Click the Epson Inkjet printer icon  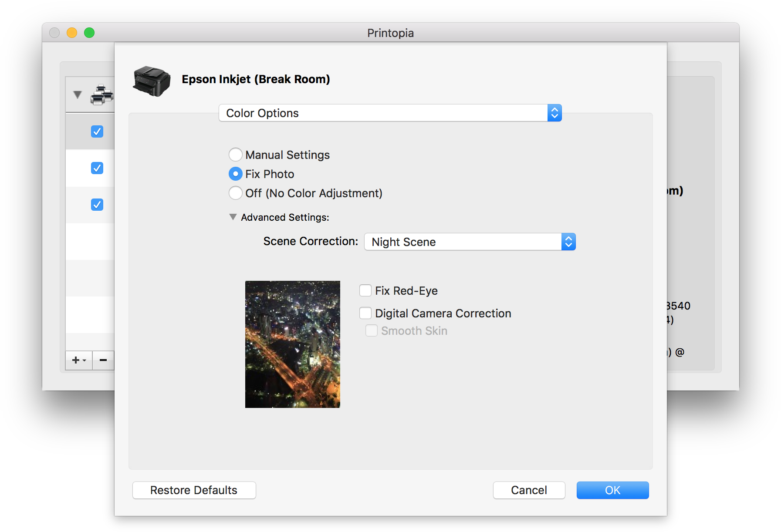click(152, 81)
